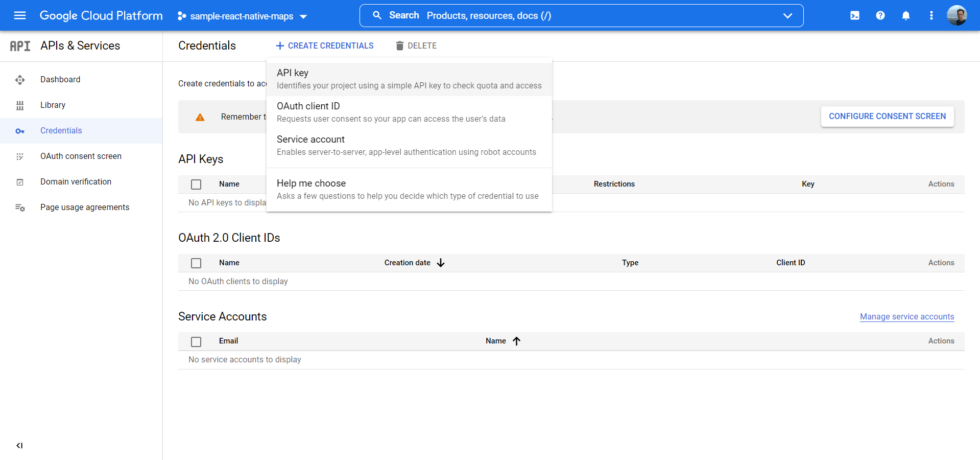
Task: Open Library in sidebar
Action: click(81, 105)
